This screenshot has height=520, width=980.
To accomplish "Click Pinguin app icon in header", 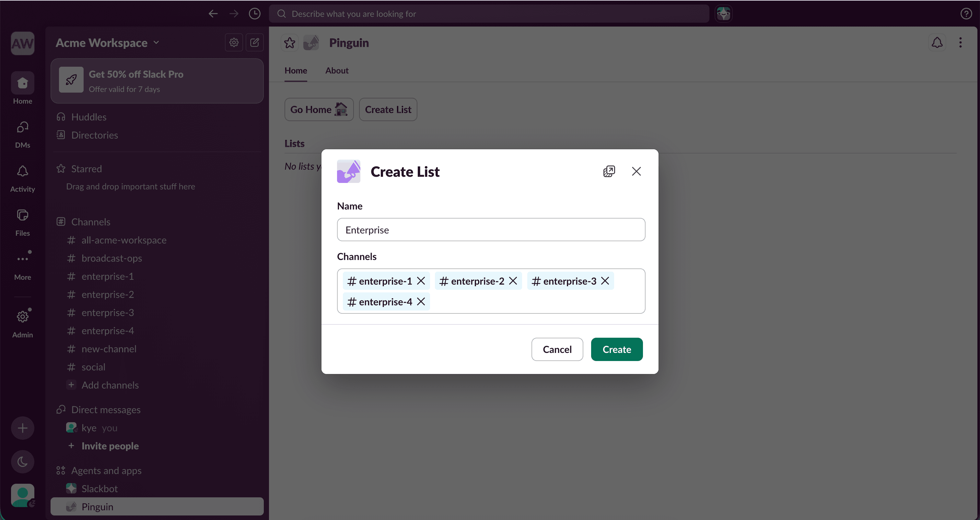I will pos(311,42).
